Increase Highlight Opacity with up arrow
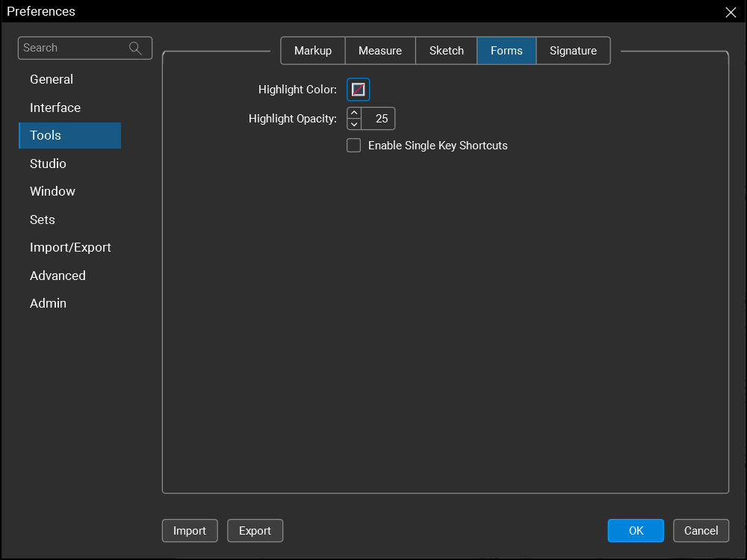 [x=354, y=113]
